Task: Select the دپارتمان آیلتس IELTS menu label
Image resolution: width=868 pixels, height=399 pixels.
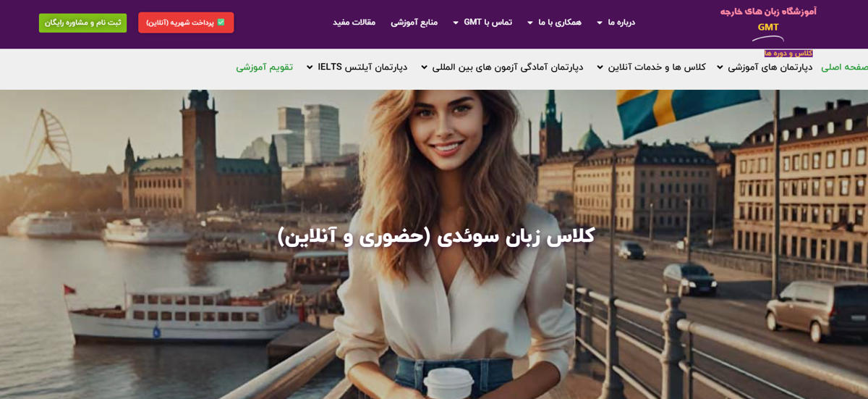Action: tap(362, 67)
